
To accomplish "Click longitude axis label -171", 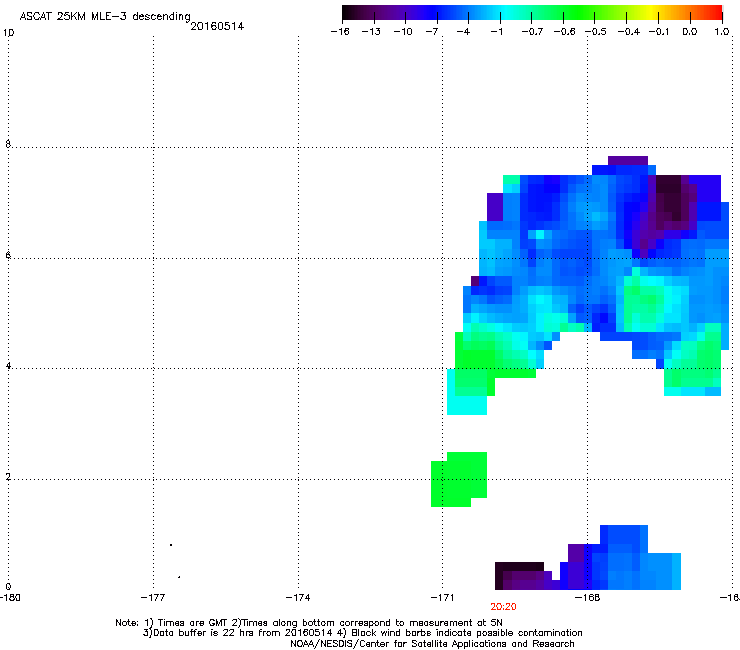I will coord(442,598).
